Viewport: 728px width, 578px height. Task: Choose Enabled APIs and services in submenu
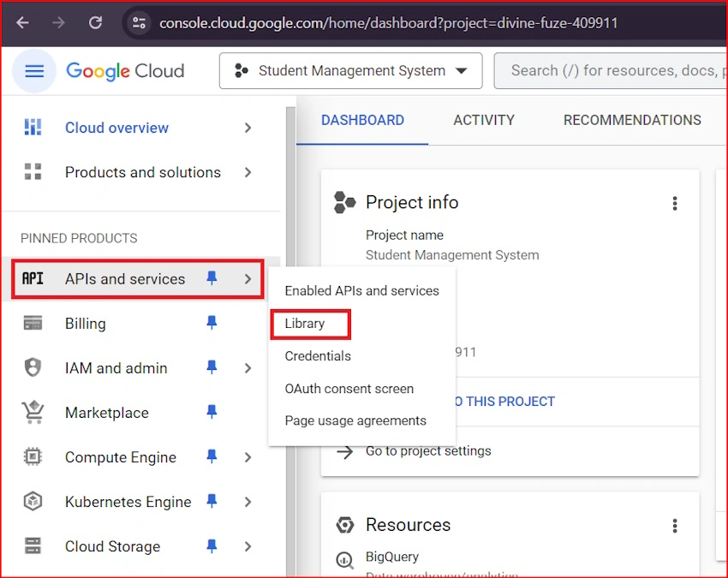361,290
